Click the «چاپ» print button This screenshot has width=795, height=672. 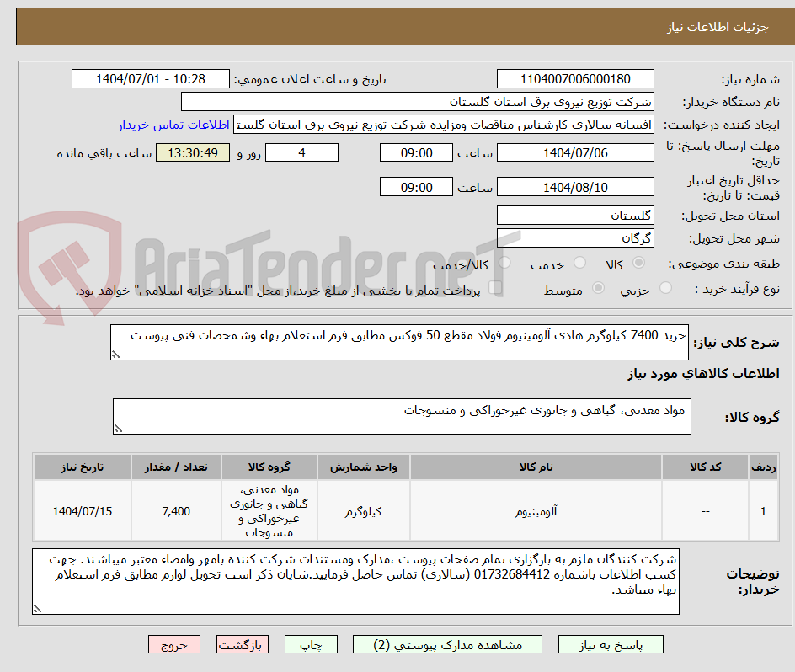point(311,644)
